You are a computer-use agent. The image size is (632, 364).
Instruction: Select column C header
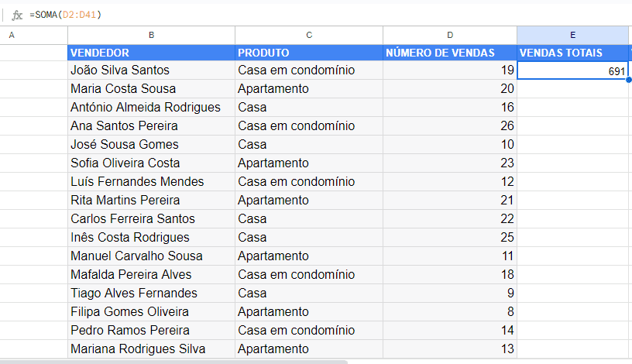[309, 35]
